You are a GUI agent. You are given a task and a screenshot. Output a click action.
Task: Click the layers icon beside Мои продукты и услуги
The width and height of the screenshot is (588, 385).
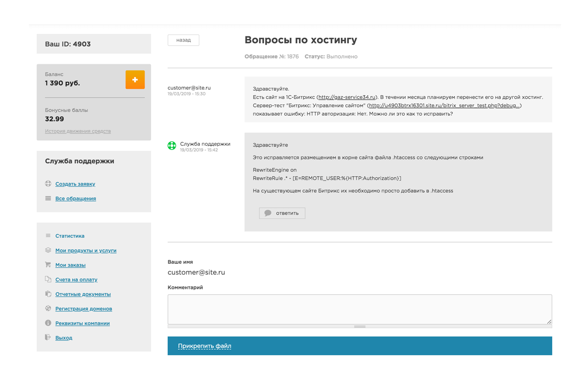click(48, 251)
